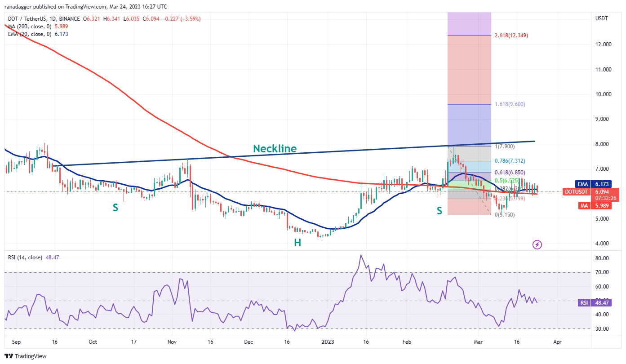
Task: Click the 0.618(6.850) Fibonacci level label
Action: 509,173
